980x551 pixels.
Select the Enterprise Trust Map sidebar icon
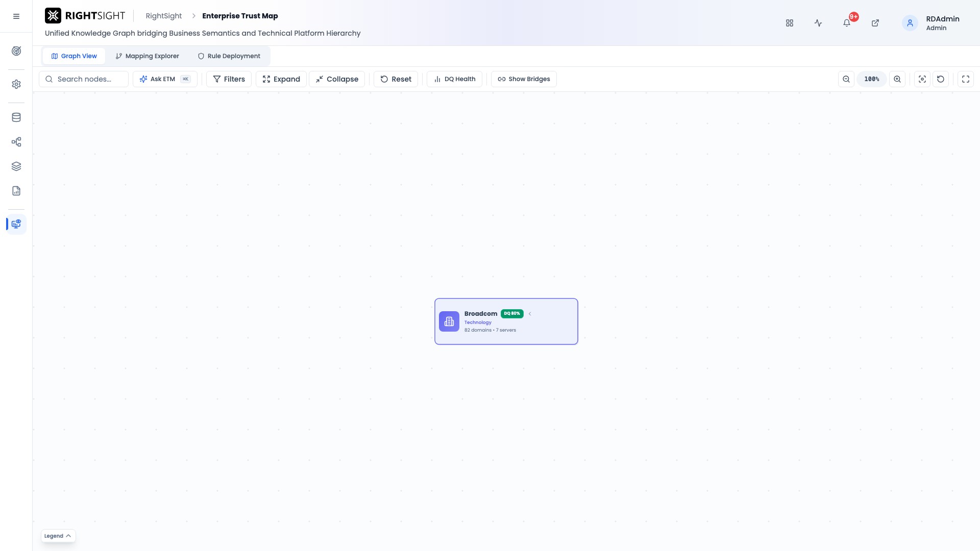coord(16,224)
